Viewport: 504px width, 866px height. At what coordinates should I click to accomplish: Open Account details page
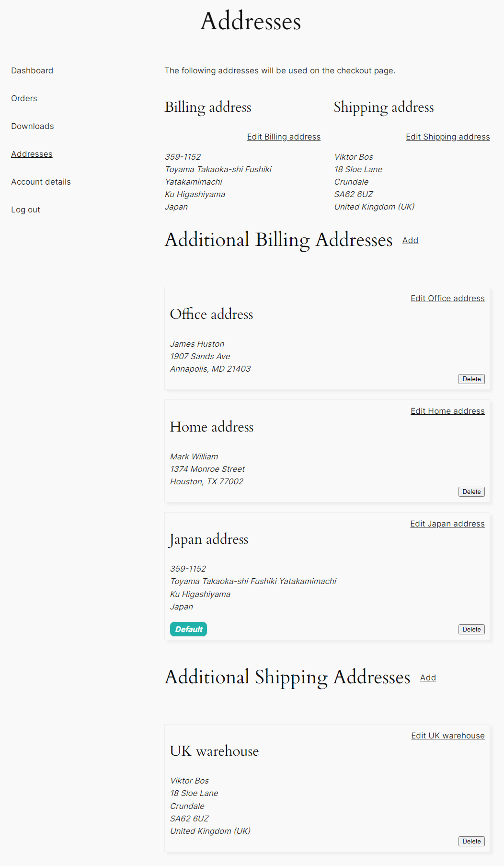[x=41, y=182]
